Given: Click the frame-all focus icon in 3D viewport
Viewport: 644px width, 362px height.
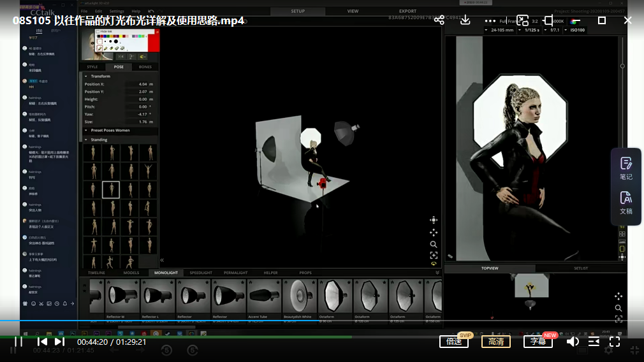Looking at the screenshot, I should pyautogui.click(x=434, y=256).
